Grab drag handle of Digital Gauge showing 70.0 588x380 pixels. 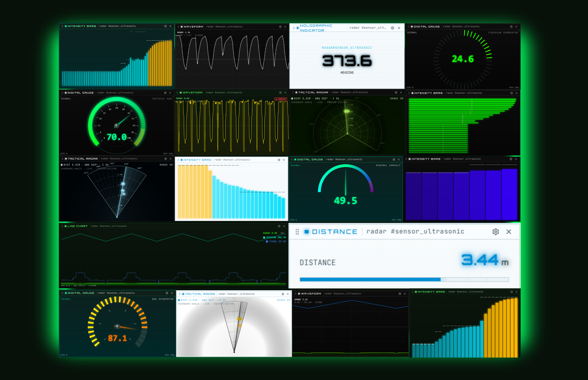[x=62, y=93]
